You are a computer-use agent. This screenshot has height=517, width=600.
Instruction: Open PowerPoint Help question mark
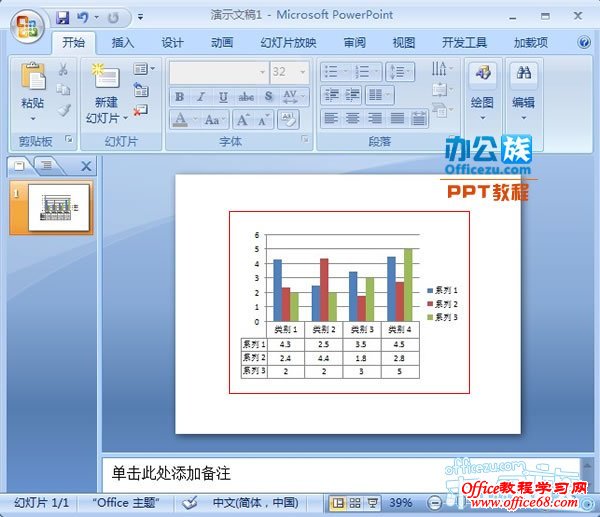click(x=584, y=42)
